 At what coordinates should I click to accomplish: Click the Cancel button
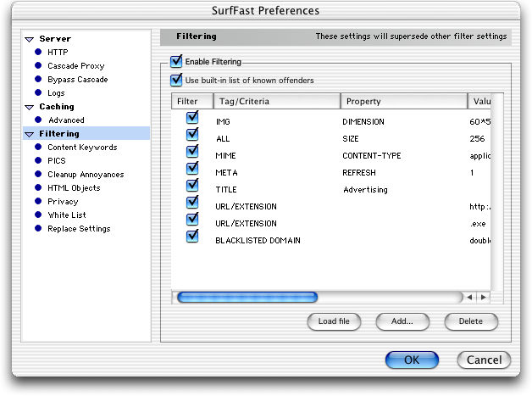[484, 360]
